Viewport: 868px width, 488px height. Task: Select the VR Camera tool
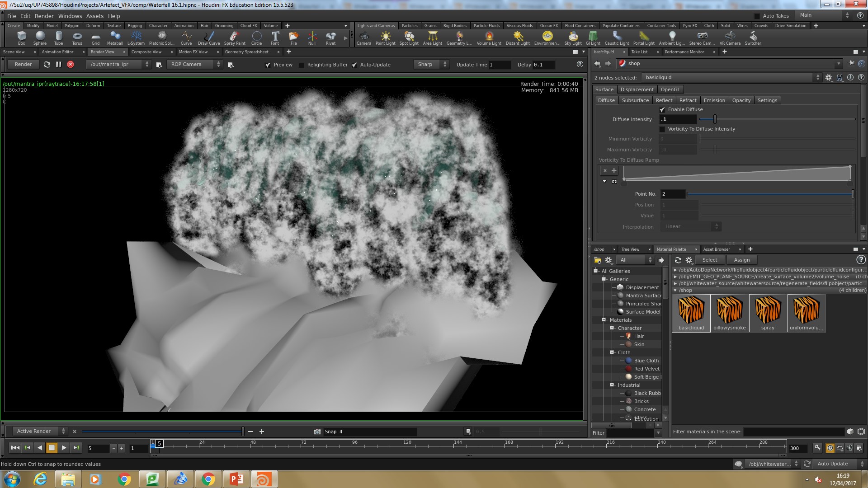[730, 38]
